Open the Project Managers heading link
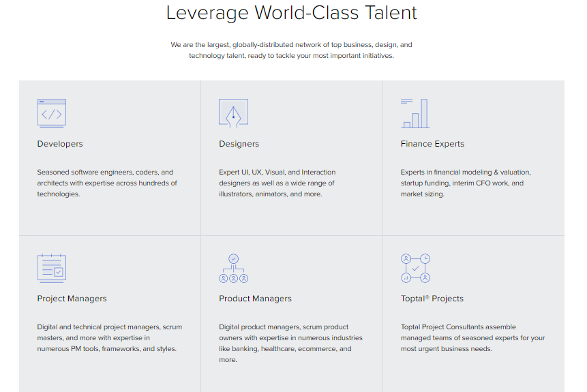The height and width of the screenshot is (392, 587). pyautogui.click(x=72, y=299)
